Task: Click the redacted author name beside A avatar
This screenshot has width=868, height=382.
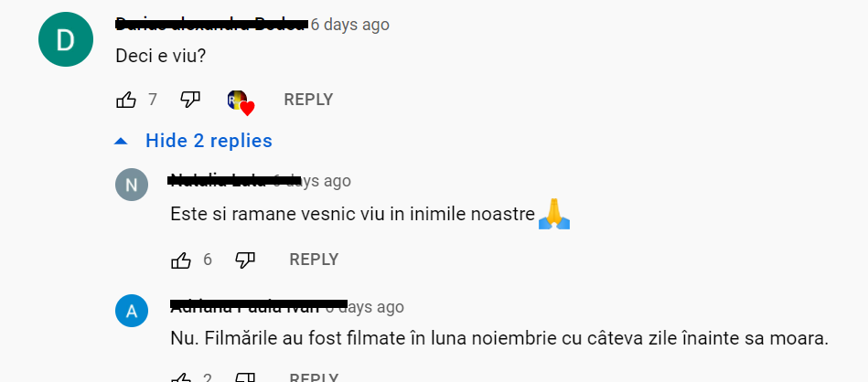Action: point(259,306)
